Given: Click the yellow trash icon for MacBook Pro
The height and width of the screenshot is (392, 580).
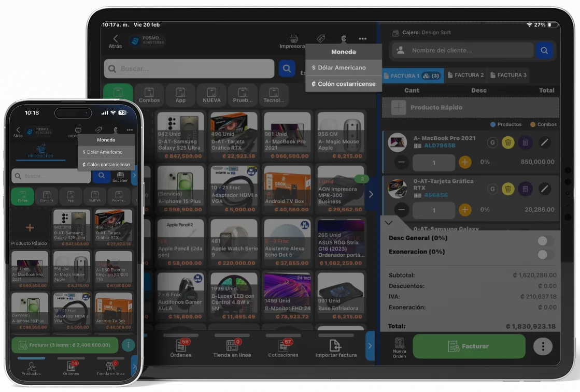Looking at the screenshot, I should pos(508,142).
